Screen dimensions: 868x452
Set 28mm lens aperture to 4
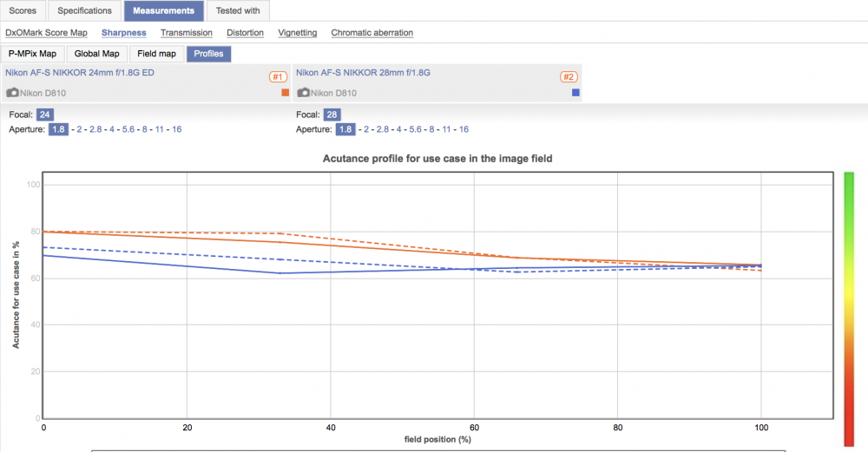[x=398, y=129]
